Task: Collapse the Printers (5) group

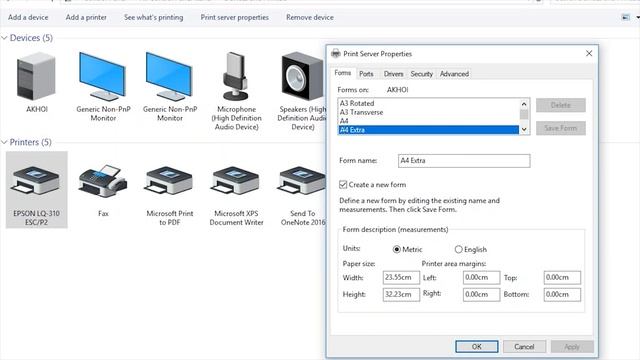Action: click(x=4, y=142)
